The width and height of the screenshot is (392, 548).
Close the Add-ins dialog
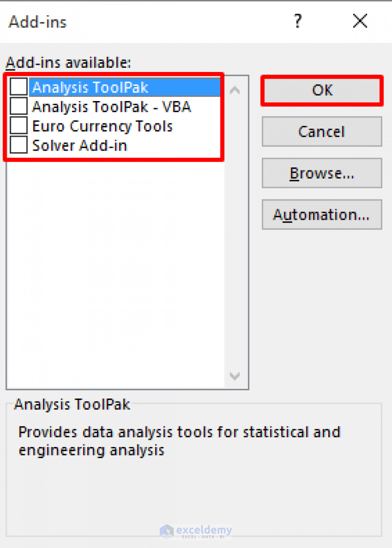click(x=359, y=21)
